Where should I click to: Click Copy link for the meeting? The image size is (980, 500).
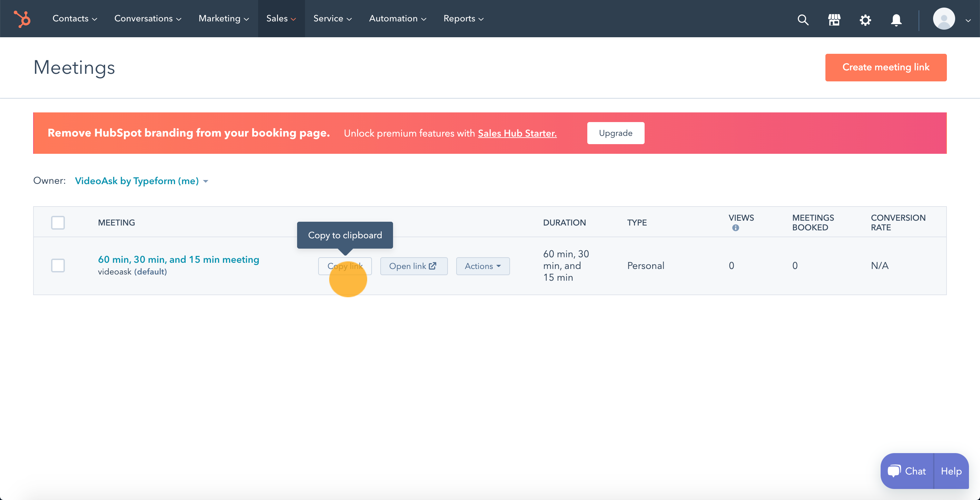click(x=345, y=266)
